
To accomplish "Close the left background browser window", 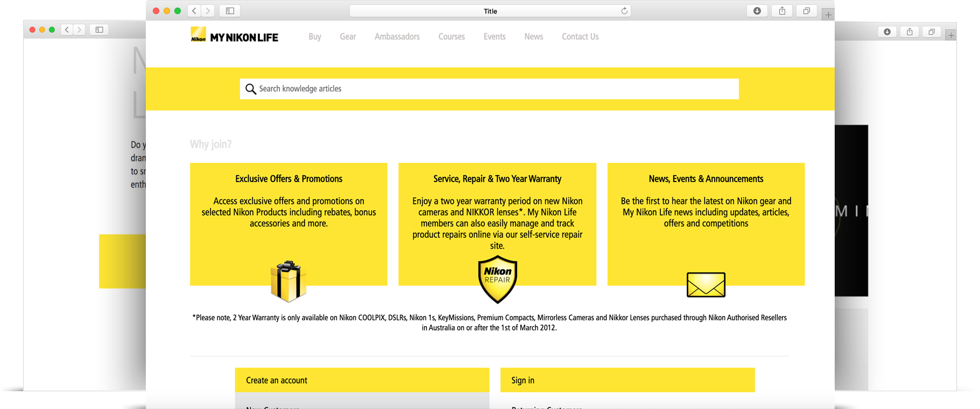I will (32, 30).
